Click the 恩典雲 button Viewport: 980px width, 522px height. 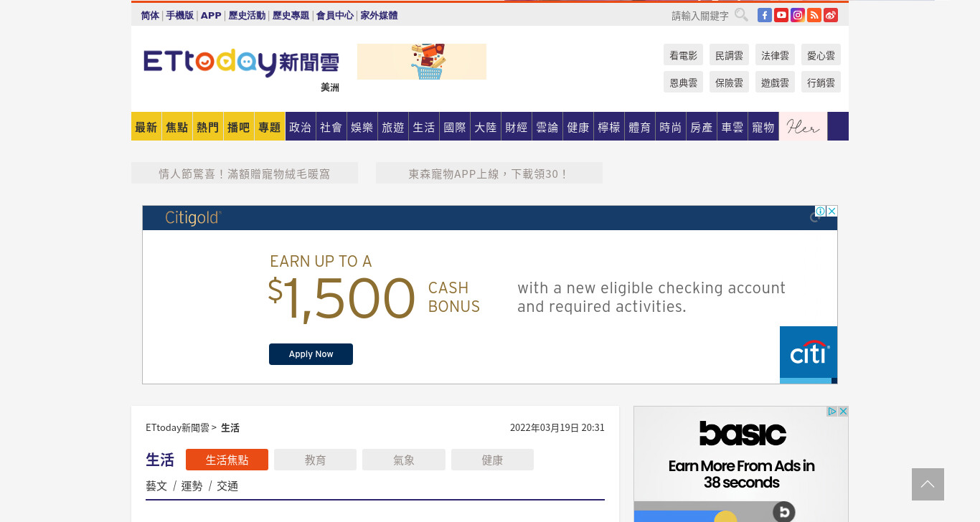(683, 82)
